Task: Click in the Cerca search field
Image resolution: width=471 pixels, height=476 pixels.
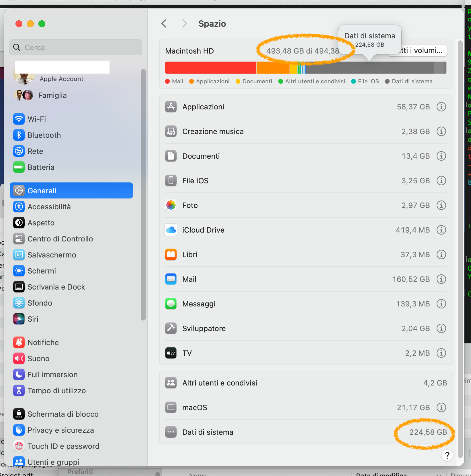Action: click(x=76, y=47)
